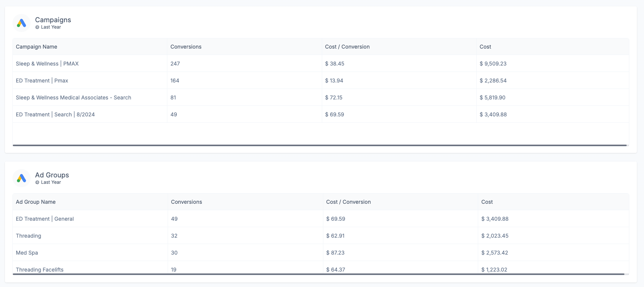Click the Google Ads logo beside Campaigns
The height and width of the screenshot is (287, 644).
21,23
